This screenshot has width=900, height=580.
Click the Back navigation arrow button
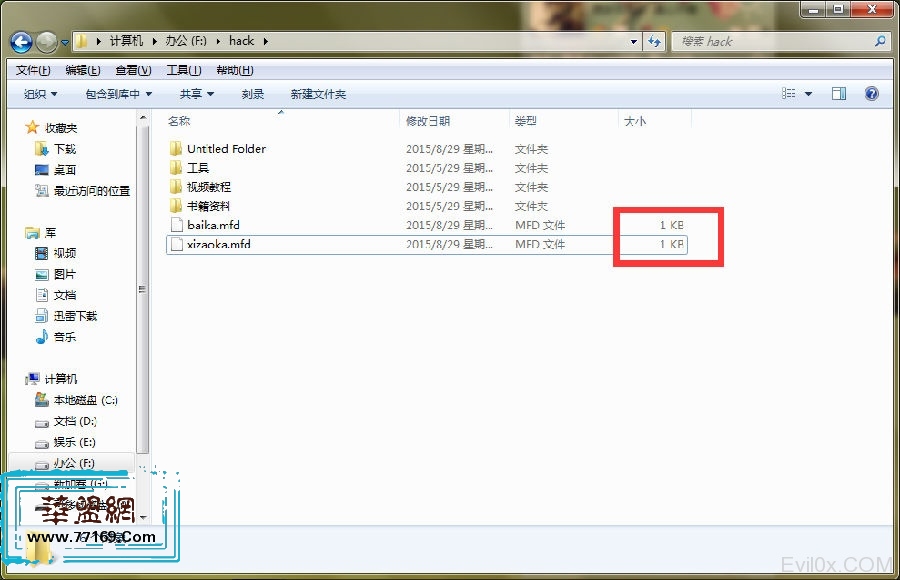click(22, 42)
